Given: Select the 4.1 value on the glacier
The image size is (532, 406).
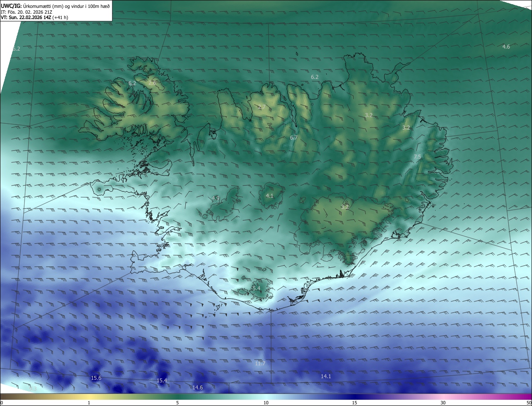Looking at the screenshot, I should pyautogui.click(x=269, y=196).
